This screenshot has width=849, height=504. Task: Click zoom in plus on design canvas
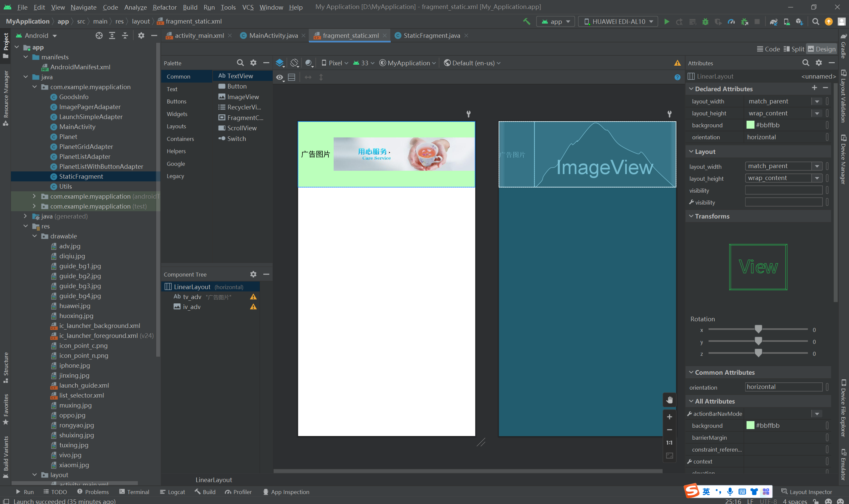[x=669, y=417]
